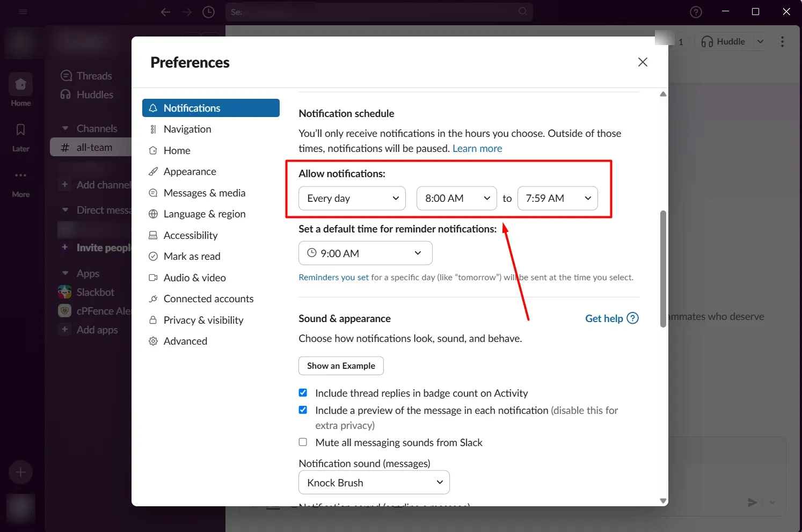The height and width of the screenshot is (532, 802).
Task: Open the all-team channel
Action: pos(91,147)
